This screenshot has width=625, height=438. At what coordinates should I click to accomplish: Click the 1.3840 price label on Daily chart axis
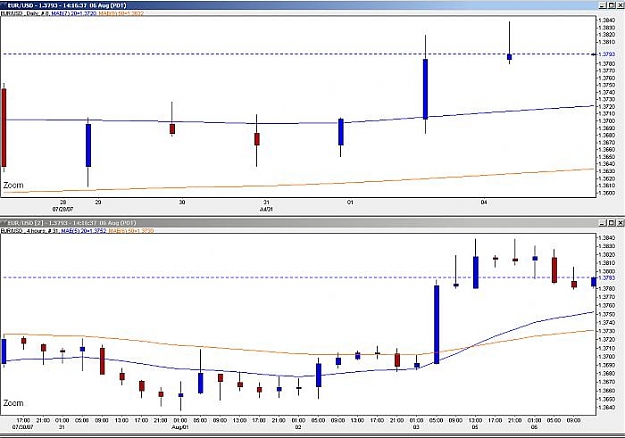[606, 20]
